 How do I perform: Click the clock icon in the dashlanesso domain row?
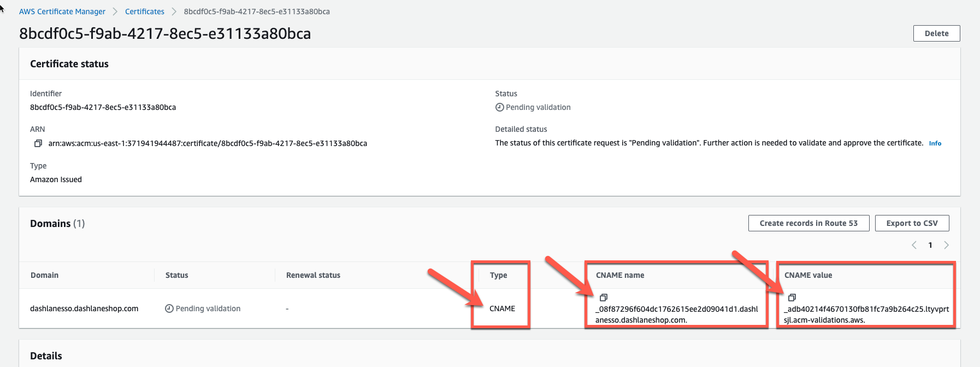tap(169, 308)
